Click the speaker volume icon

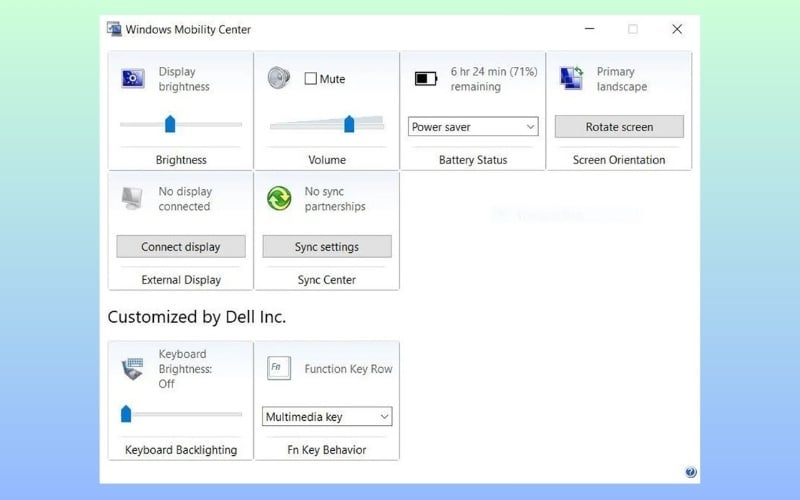coord(279,78)
